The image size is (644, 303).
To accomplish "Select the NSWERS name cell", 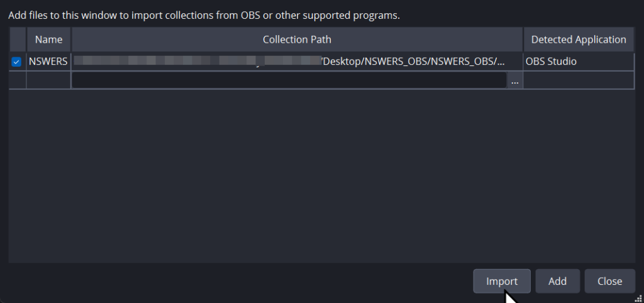I will 48,62.
